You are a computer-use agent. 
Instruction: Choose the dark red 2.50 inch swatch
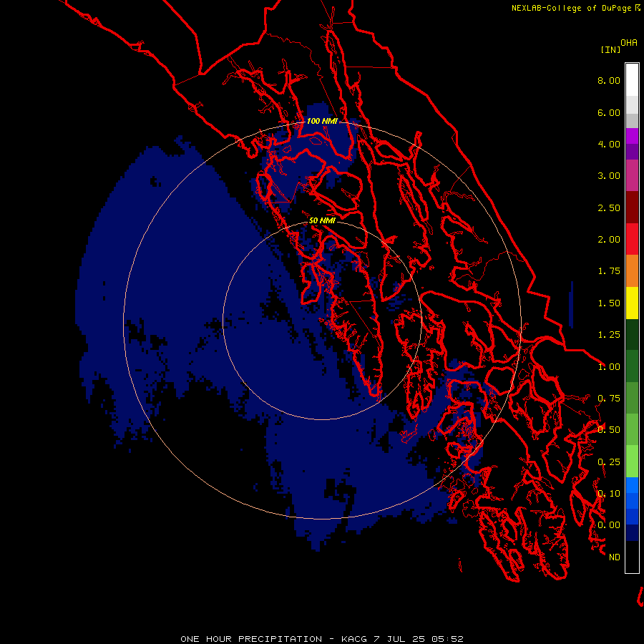pos(632,208)
